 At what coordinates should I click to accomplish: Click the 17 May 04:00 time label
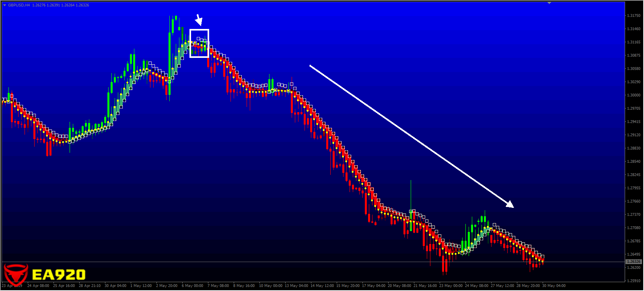click(x=374, y=286)
